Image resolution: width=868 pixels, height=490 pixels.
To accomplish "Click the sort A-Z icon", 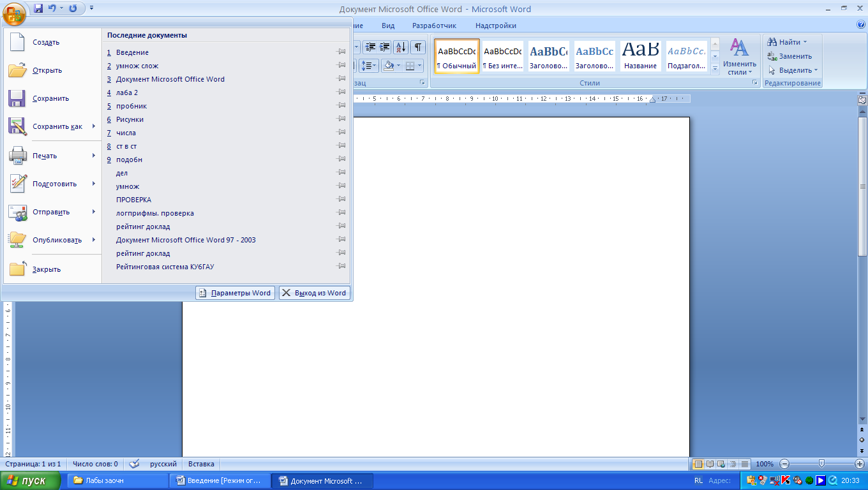I will (401, 47).
